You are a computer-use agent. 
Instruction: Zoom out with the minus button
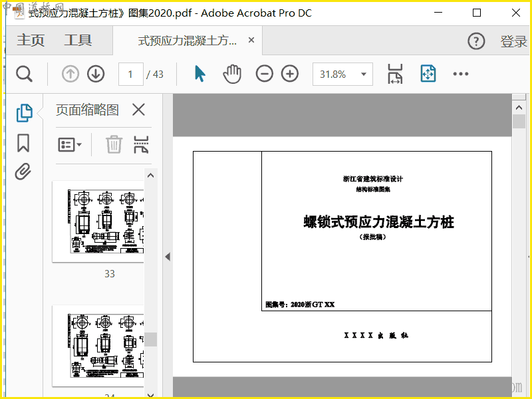click(264, 74)
